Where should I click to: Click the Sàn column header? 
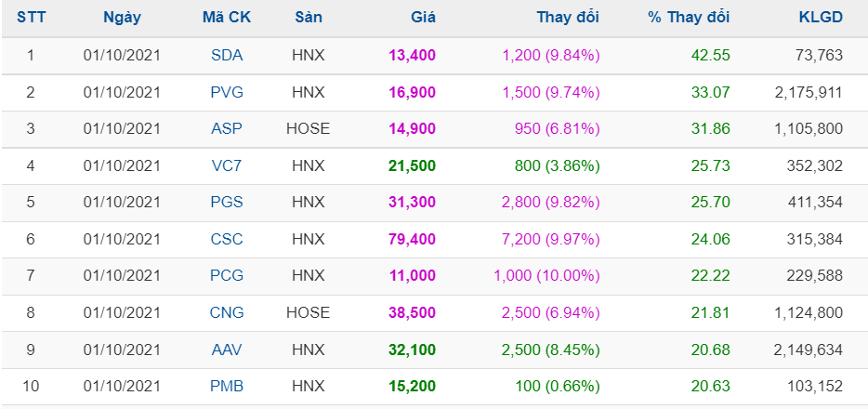[x=308, y=18]
